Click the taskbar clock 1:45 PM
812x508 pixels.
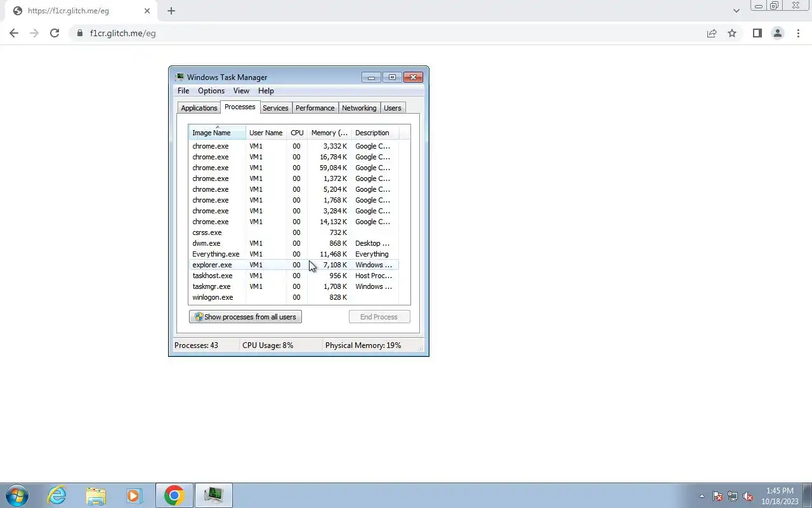pos(780,491)
